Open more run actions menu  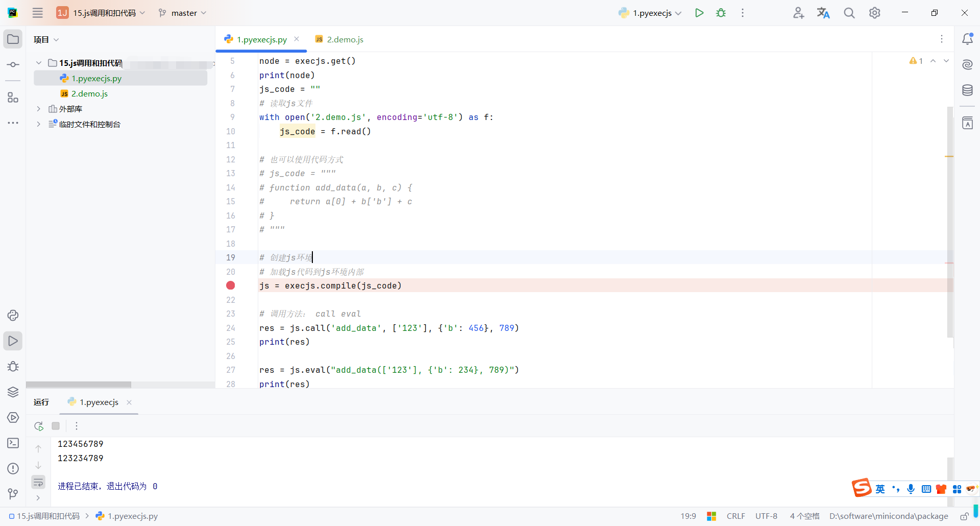743,13
